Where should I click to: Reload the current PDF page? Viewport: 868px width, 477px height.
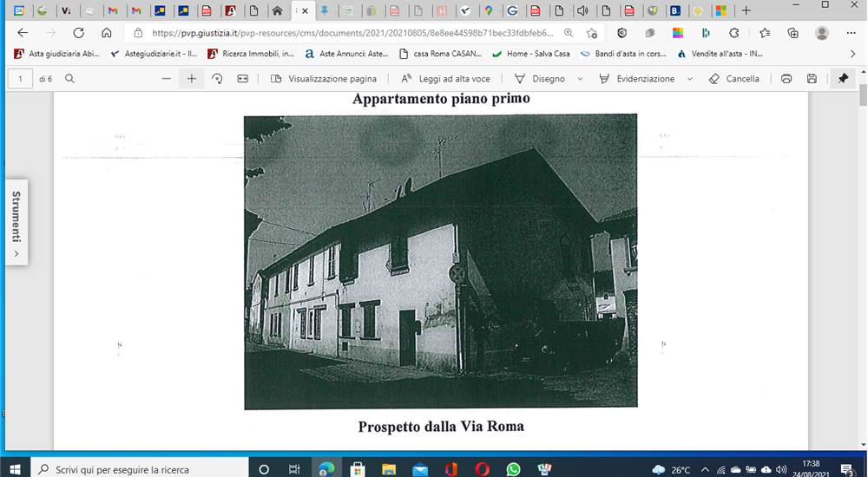click(79, 33)
